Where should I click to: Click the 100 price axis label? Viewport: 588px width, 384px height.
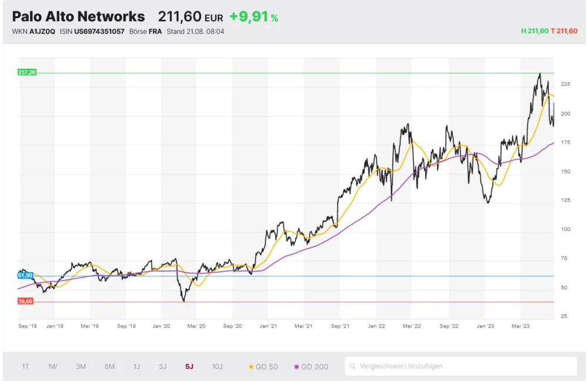[x=566, y=229]
